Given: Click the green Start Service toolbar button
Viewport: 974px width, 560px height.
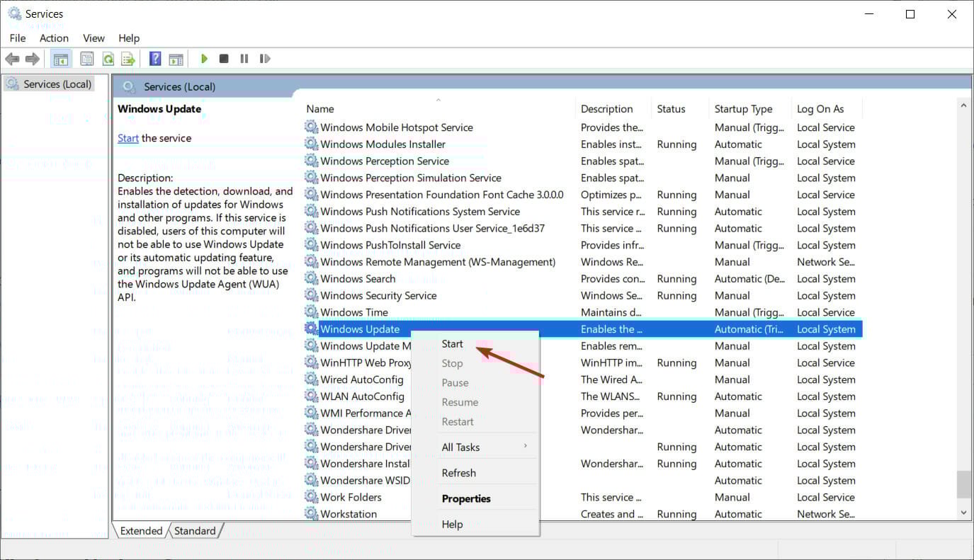Looking at the screenshot, I should 204,59.
